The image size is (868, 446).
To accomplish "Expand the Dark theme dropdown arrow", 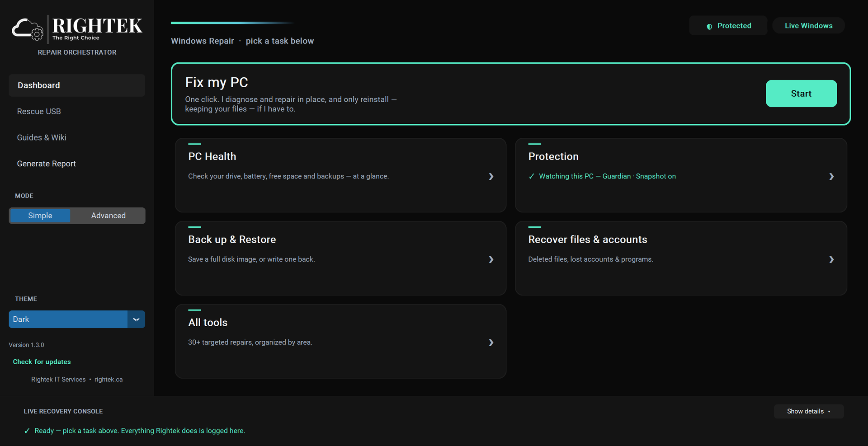I will (136, 319).
